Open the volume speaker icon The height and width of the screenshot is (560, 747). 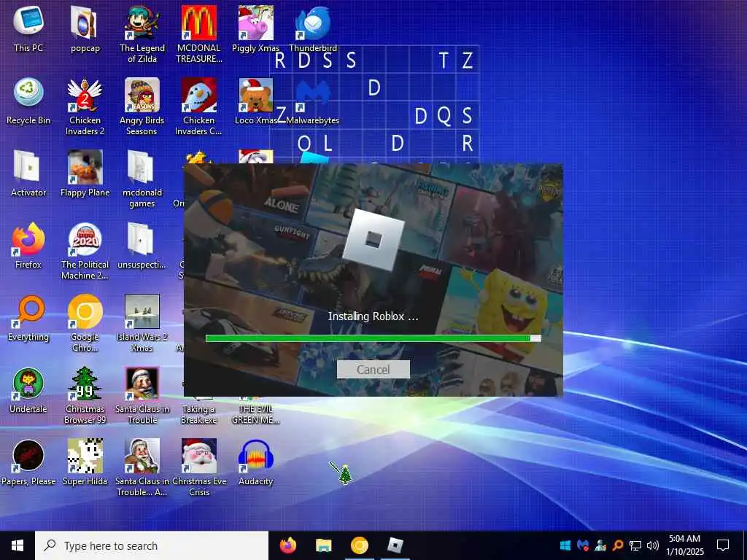[652, 545]
